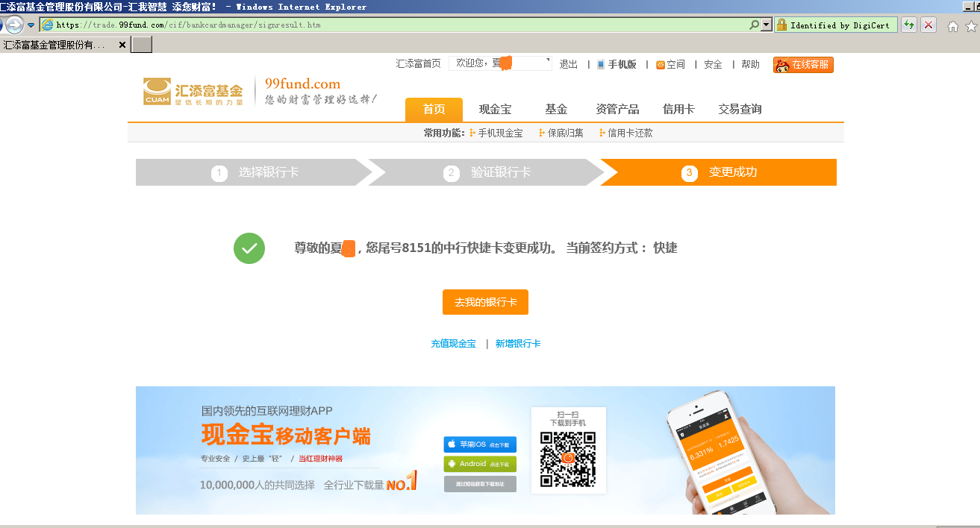Click the green success checkmark icon
Viewport: 980px width, 528px height.
pos(249,248)
